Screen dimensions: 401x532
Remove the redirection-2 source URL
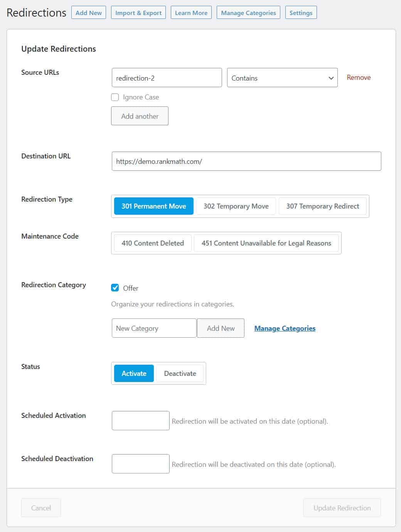click(x=358, y=77)
